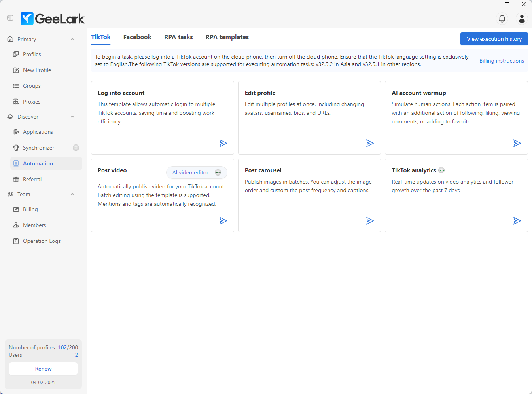Click the New Profile edit icon
Viewport: 532px width, 394px height.
click(16, 70)
